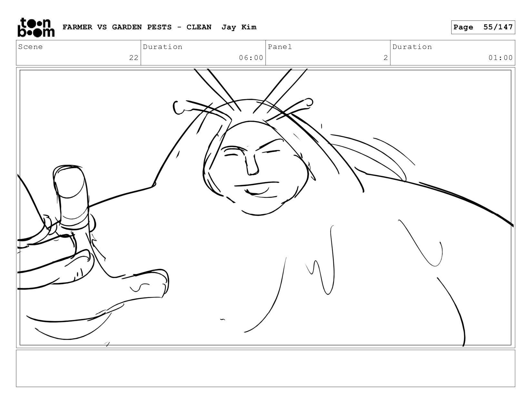Select the panel duration value '01:00'
Image resolution: width=532 pixels, height=411 pixels.
500,58
